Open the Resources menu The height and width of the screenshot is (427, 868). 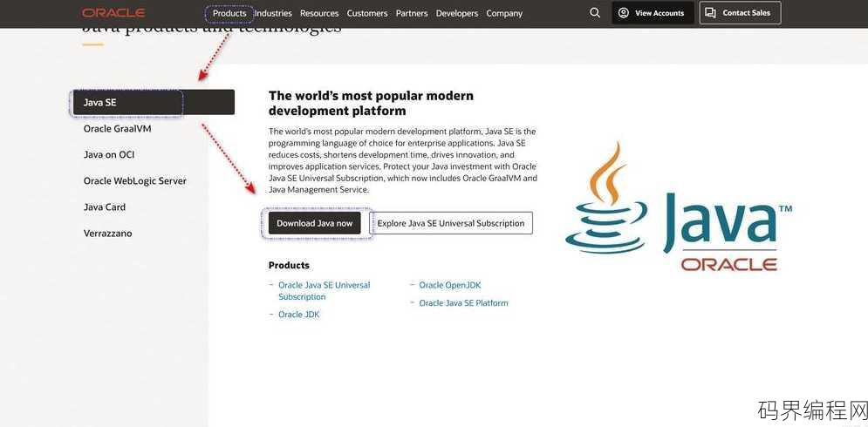pyautogui.click(x=319, y=13)
